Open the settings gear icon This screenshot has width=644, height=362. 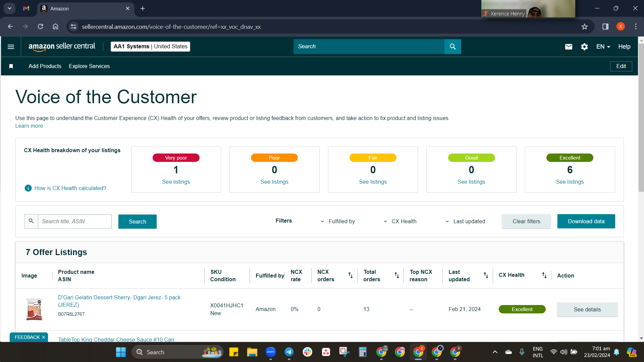pos(584,47)
